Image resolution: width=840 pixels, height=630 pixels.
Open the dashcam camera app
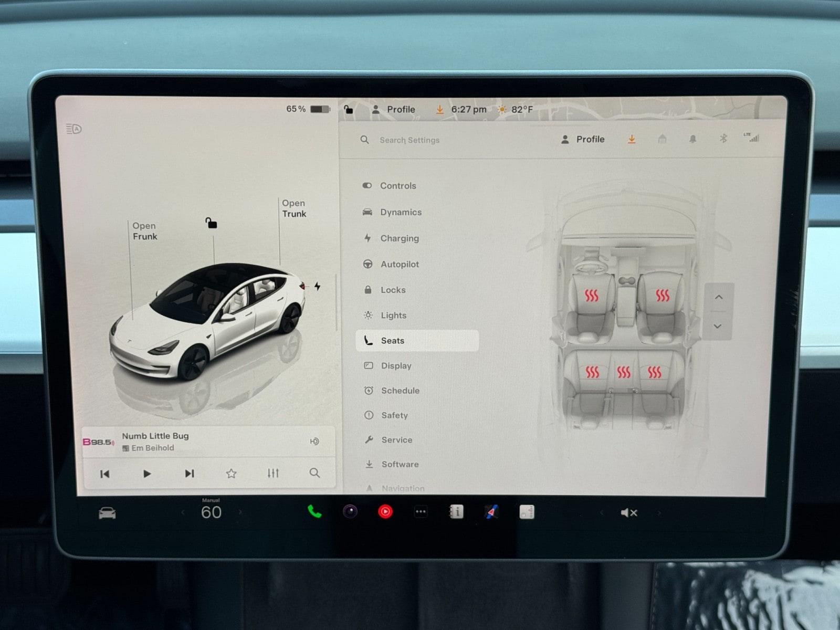(x=350, y=511)
